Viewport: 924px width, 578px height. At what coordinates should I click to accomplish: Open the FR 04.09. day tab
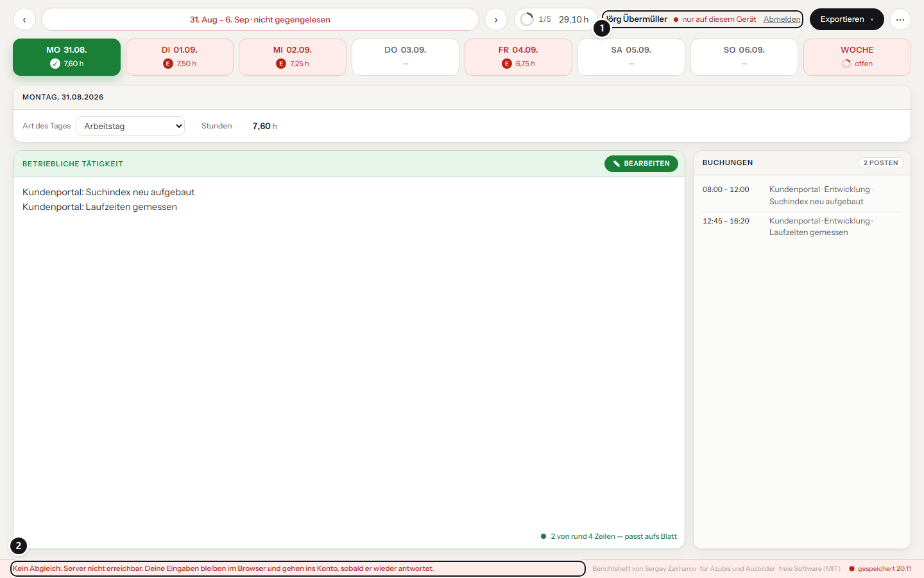click(518, 57)
